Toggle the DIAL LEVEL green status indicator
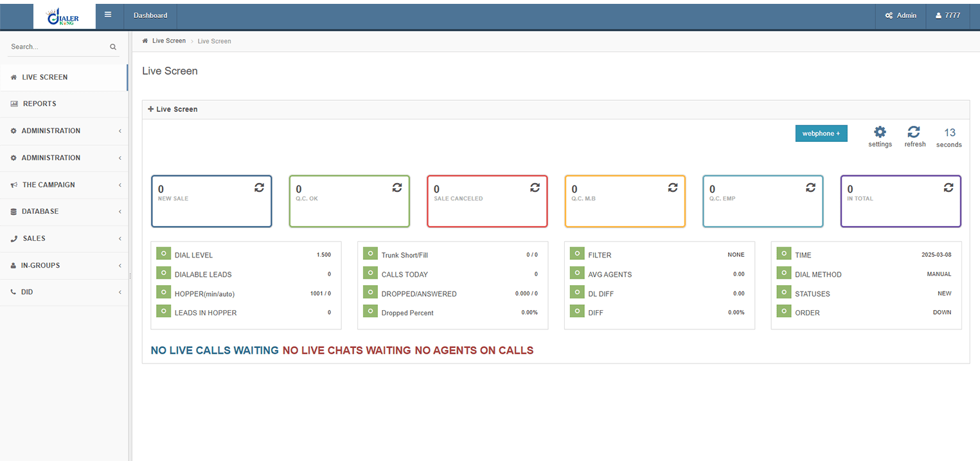 click(163, 254)
